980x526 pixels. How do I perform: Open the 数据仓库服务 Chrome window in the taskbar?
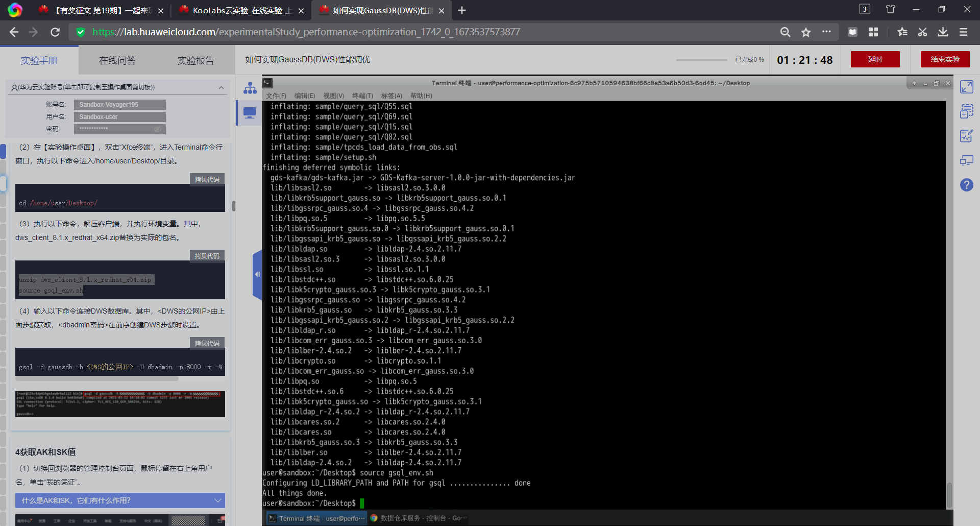(419, 518)
